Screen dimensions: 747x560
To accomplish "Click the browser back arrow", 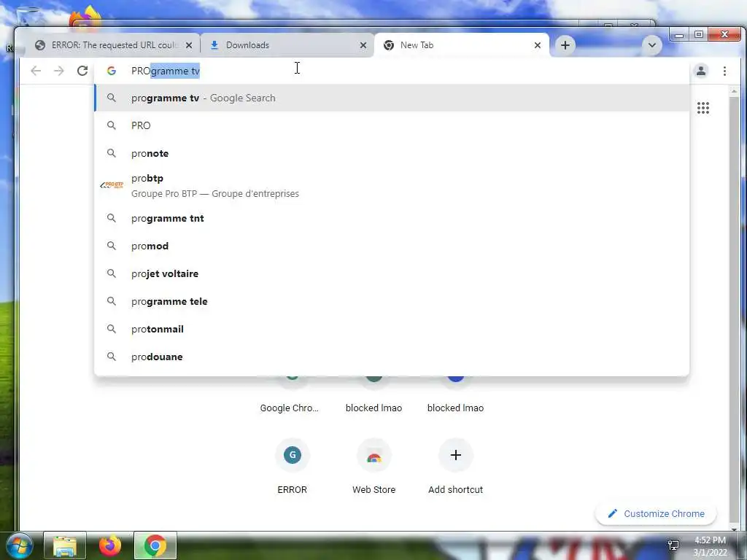I will [36, 71].
